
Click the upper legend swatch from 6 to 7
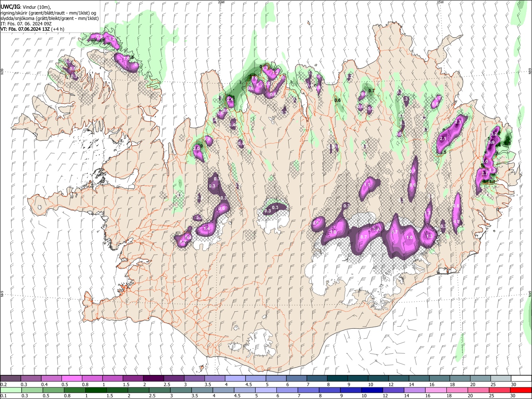pos(296,379)
